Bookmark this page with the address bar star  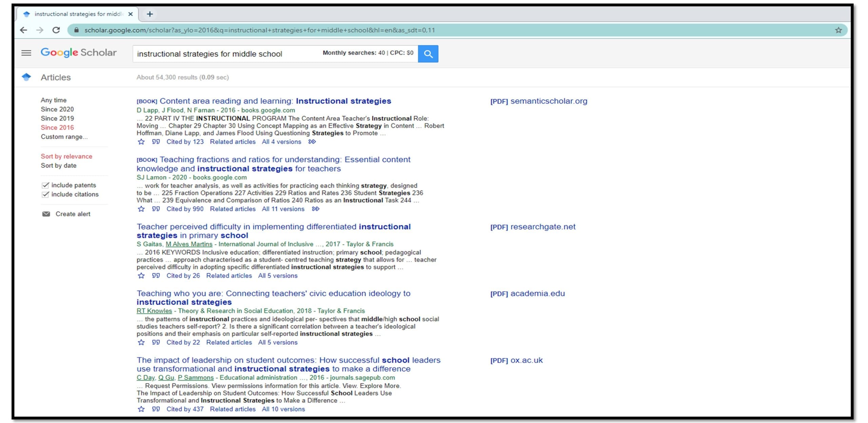click(838, 30)
